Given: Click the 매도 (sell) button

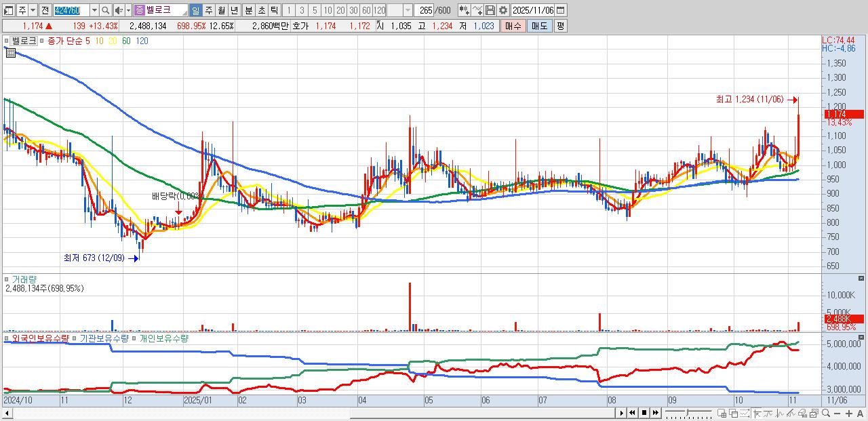Looking at the screenshot, I should (x=540, y=26).
